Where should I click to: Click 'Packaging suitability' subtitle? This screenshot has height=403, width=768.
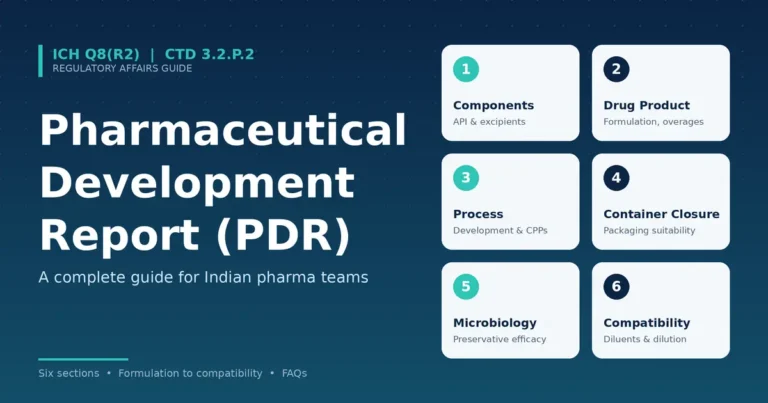tap(649, 230)
